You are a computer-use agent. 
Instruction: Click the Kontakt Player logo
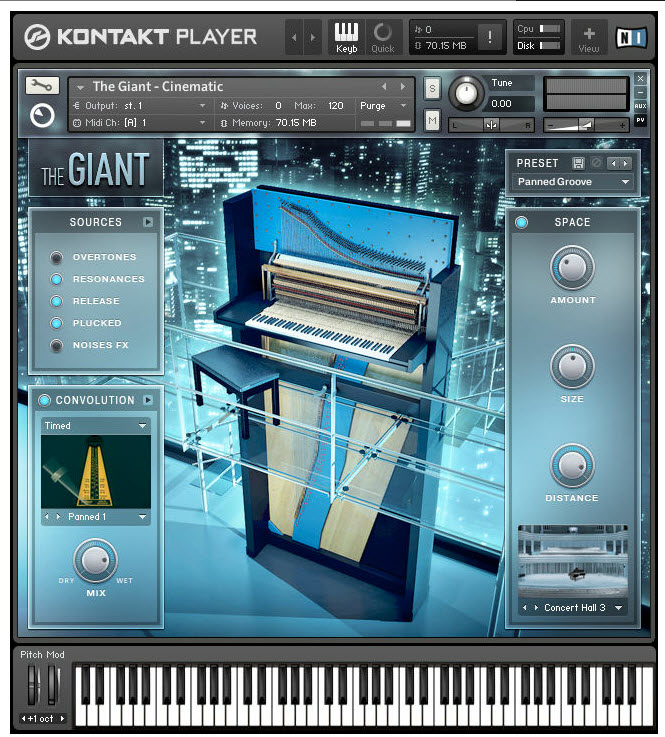[141, 37]
